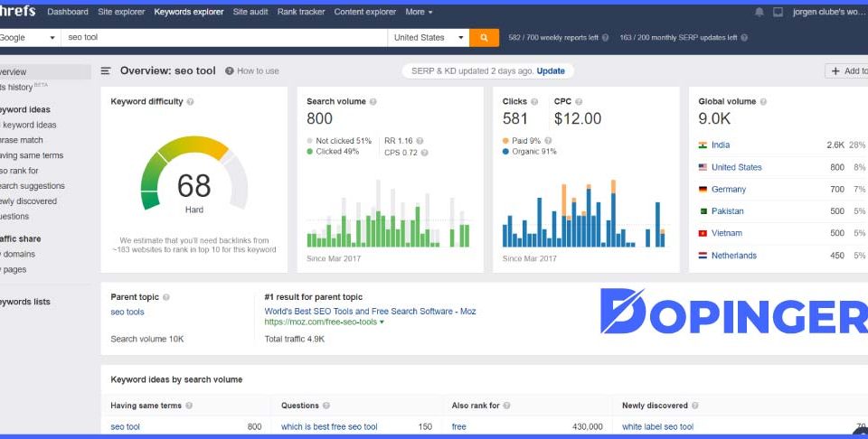
Task: Click help icon next to weekly reports left
Action: coord(605,38)
